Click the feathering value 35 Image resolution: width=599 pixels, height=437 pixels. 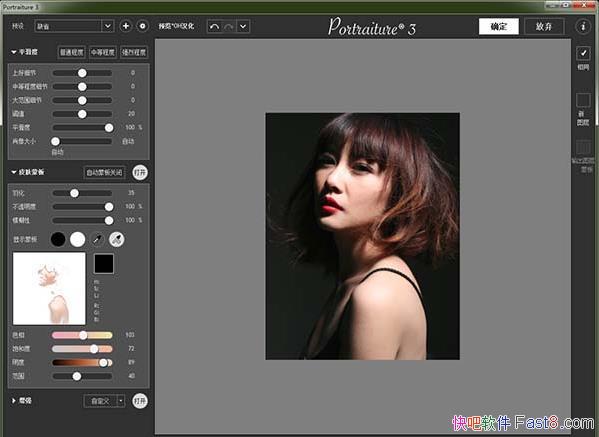[x=131, y=193]
